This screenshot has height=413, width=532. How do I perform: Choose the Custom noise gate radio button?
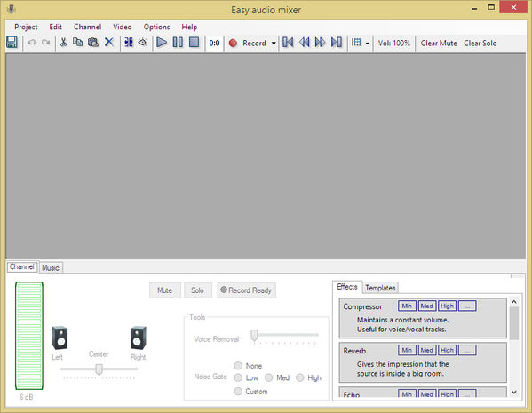pyautogui.click(x=238, y=392)
